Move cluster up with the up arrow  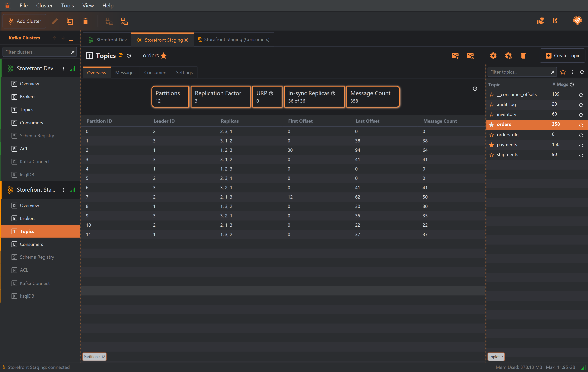[x=55, y=38]
